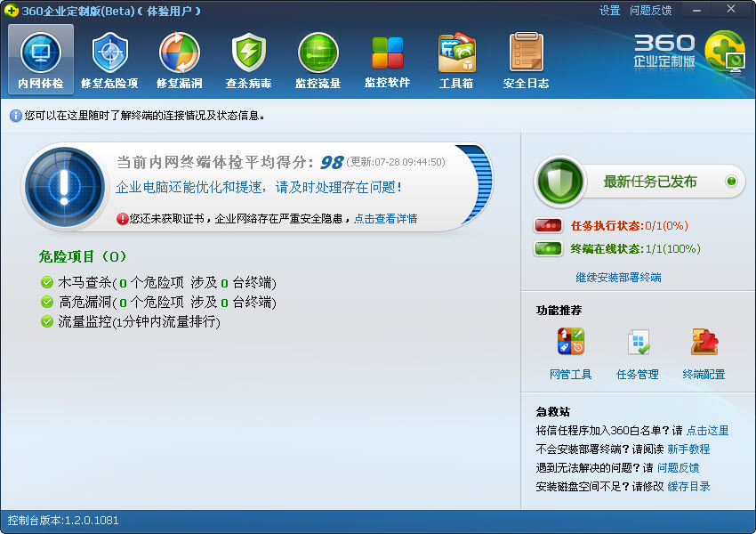This screenshot has height=534, width=756.
Task: Click the 急救站 heading
Action: pos(553,411)
